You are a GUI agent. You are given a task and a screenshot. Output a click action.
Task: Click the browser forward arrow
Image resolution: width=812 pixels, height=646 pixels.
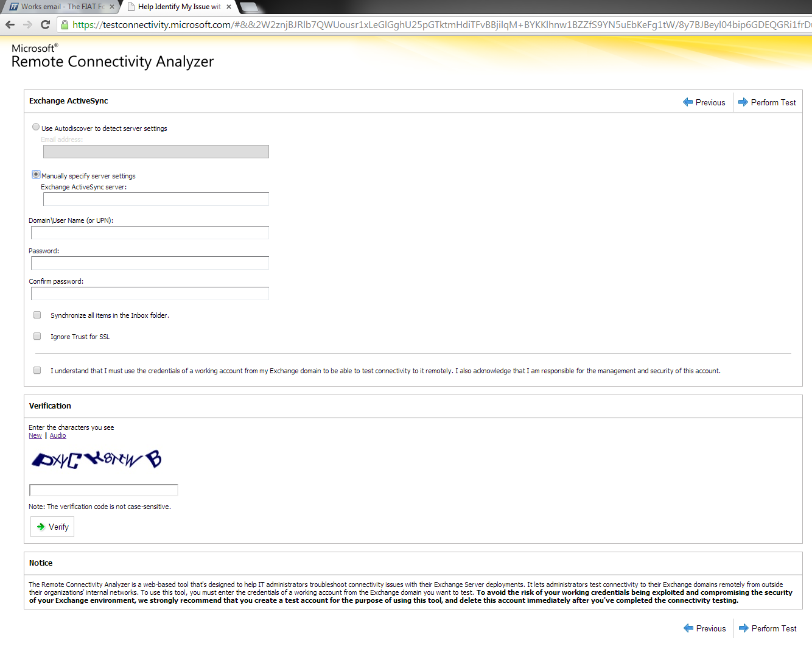coord(27,24)
